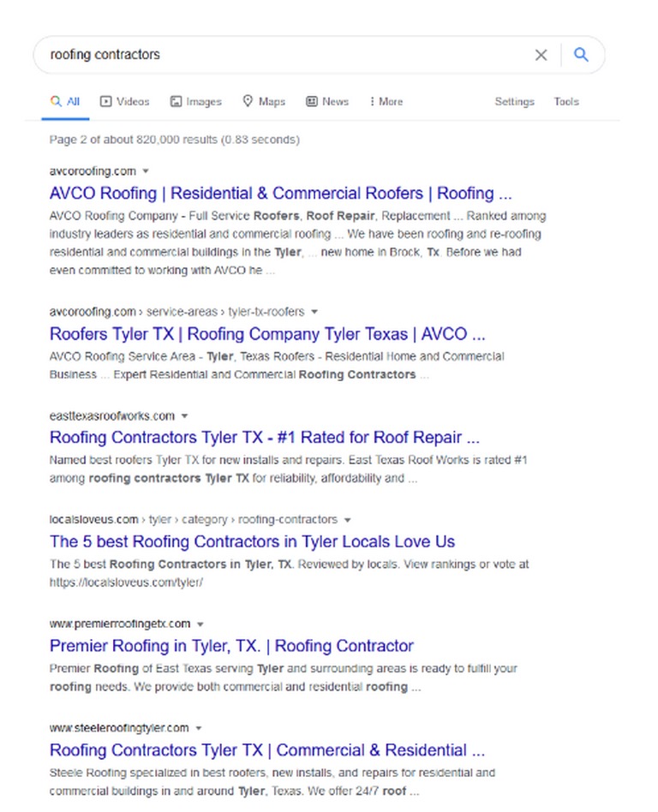Expand the dropdown arrow next to www.premierroofingetx.com
658x812 pixels.
pyautogui.click(x=200, y=624)
